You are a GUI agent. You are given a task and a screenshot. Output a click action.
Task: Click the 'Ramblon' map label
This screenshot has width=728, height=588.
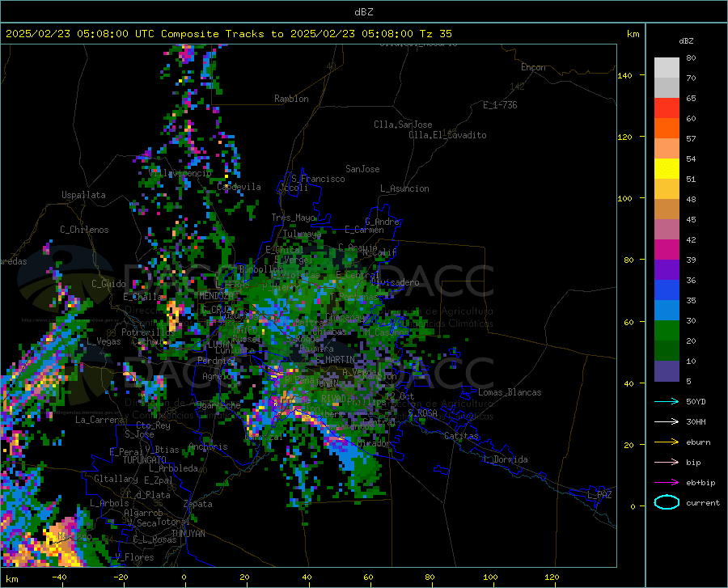(x=291, y=99)
